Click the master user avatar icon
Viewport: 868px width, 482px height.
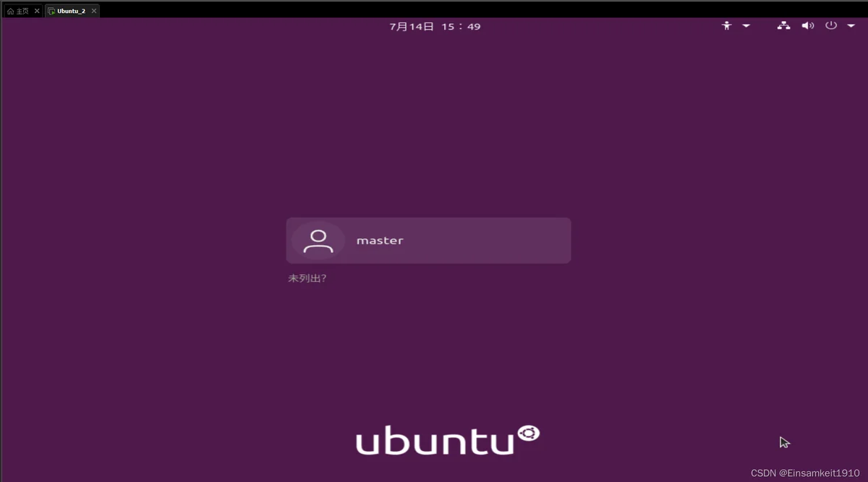coord(318,241)
